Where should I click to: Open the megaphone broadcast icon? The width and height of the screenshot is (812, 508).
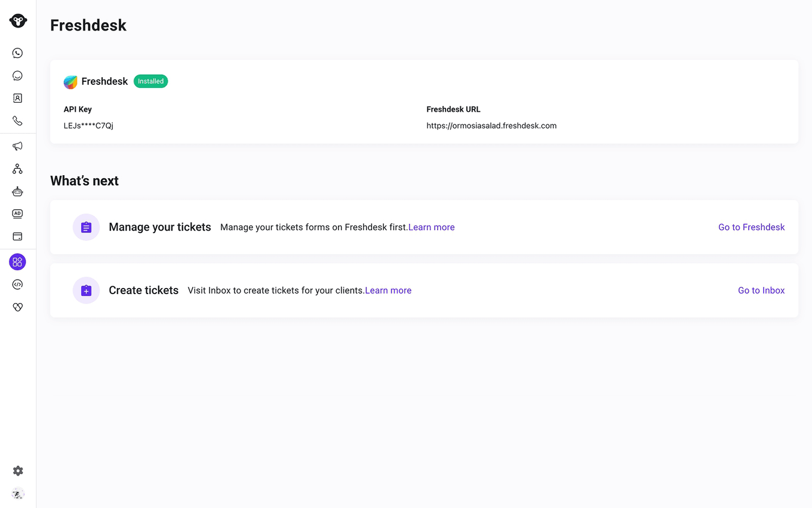pos(17,146)
